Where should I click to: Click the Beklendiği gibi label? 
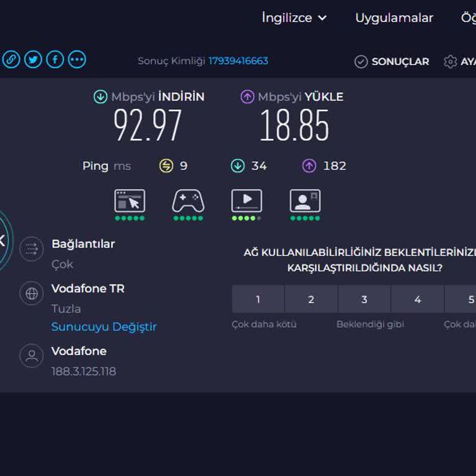(370, 324)
